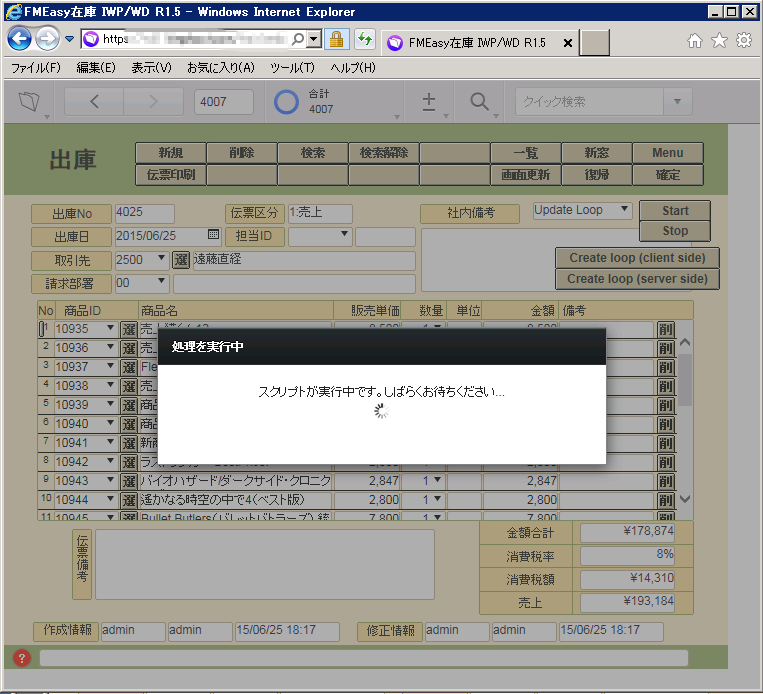Click the 削 delete button on row 10944

tap(666, 500)
